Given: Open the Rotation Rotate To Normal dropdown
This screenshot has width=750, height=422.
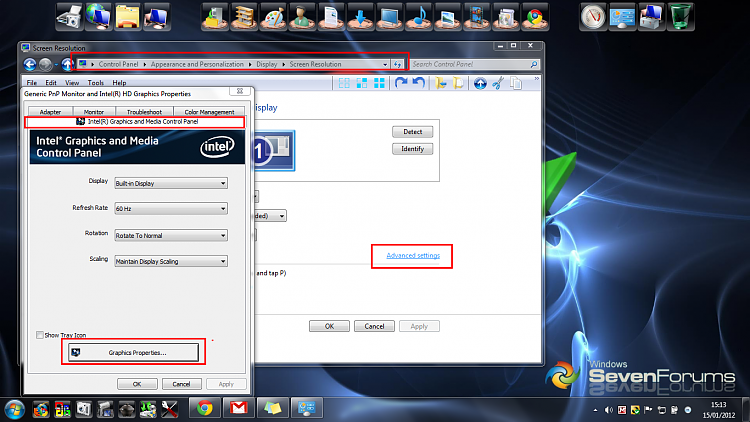Looking at the screenshot, I should coord(171,235).
